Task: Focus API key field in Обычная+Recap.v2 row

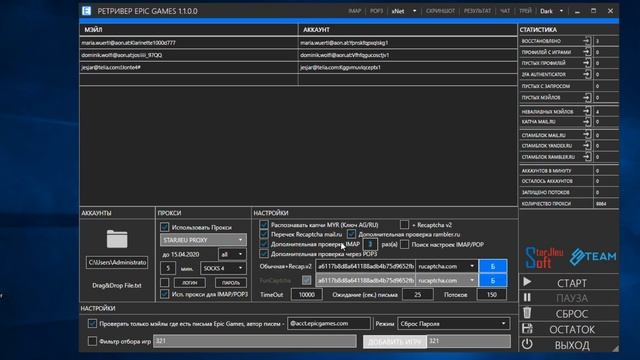Action: (x=366, y=266)
